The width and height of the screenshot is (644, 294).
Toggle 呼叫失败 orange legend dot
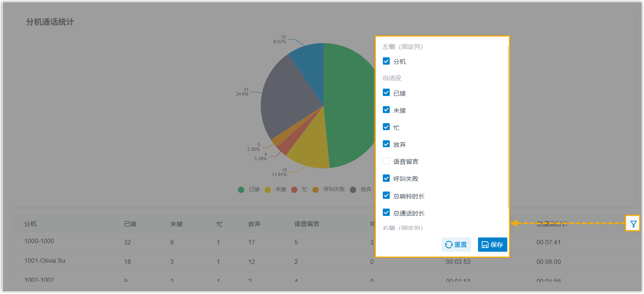click(316, 189)
